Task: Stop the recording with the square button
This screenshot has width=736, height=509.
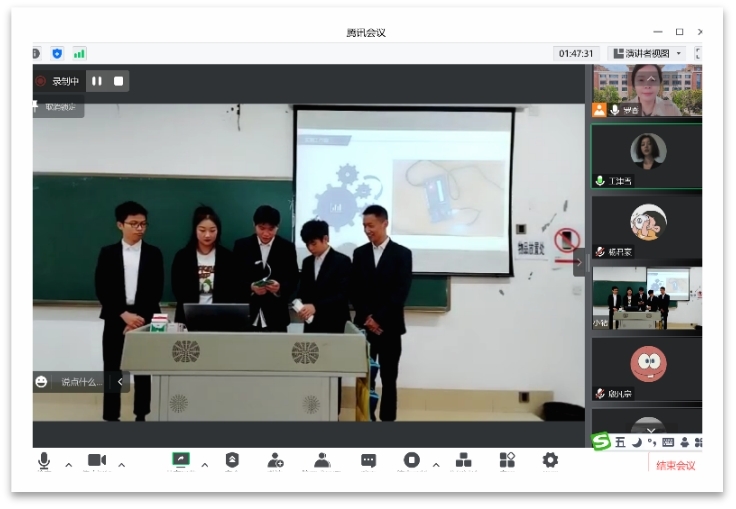Action: click(118, 81)
